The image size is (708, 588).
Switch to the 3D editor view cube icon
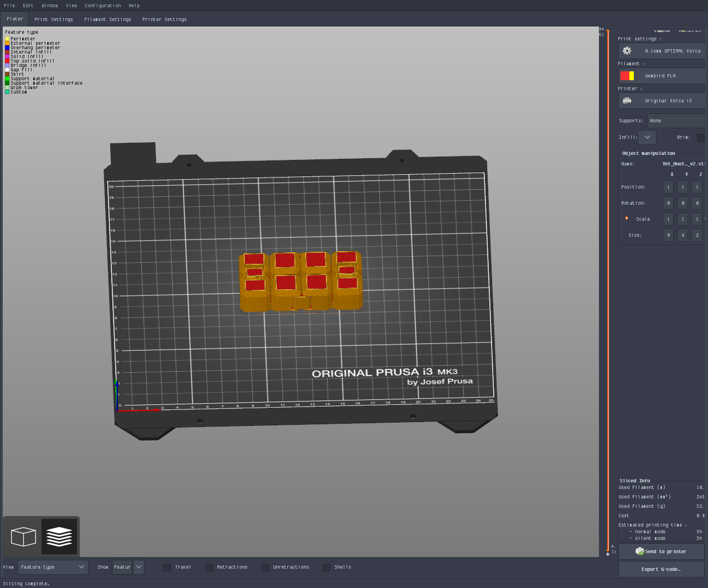point(23,537)
